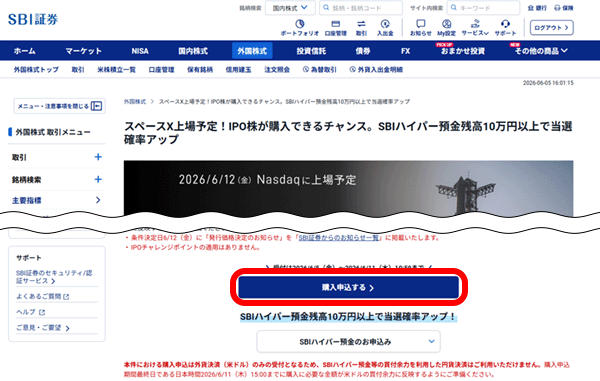Image resolution: width=600 pixels, height=381 pixels.
Task: Select the 外国株式 main tab
Action: point(252,51)
